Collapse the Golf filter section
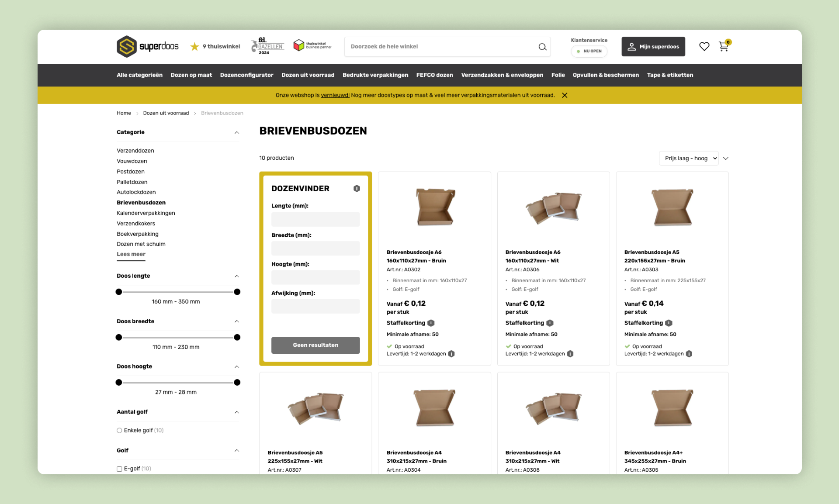 coord(237,451)
